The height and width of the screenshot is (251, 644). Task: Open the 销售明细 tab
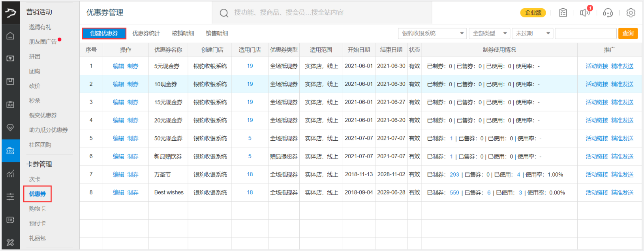[217, 34]
